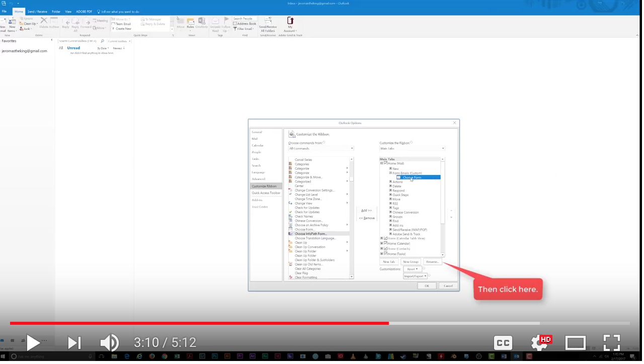Expand the Home (Calendar) tab node

tap(382, 243)
